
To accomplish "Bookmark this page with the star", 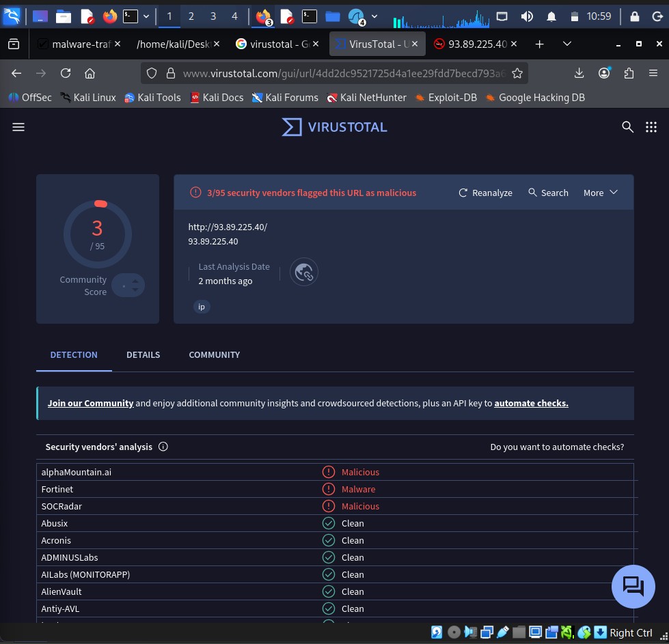I will [517, 73].
